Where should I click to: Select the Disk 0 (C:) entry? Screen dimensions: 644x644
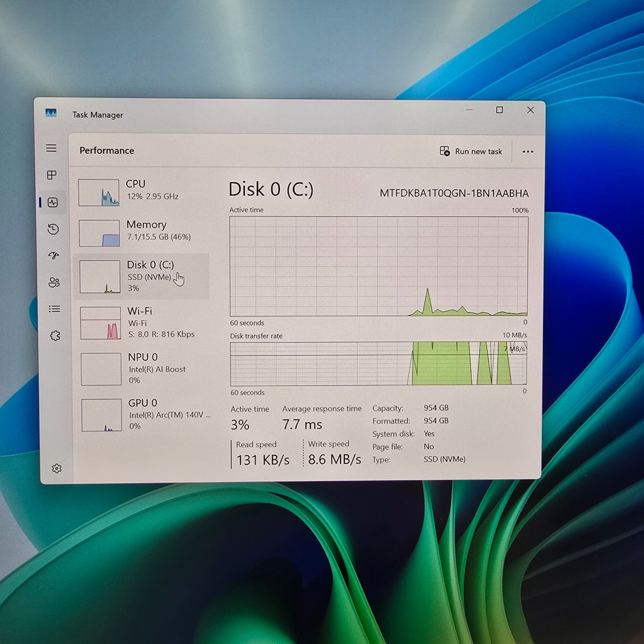142,276
